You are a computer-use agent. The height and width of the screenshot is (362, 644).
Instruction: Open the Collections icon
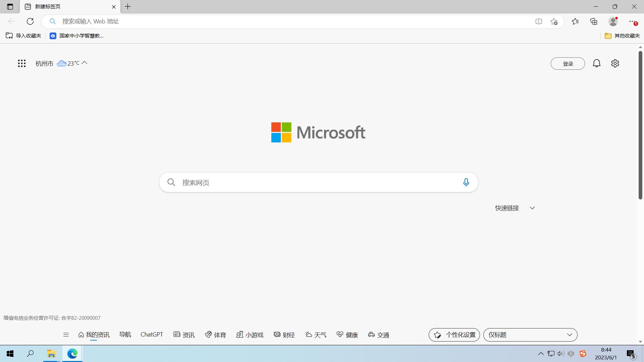click(594, 21)
